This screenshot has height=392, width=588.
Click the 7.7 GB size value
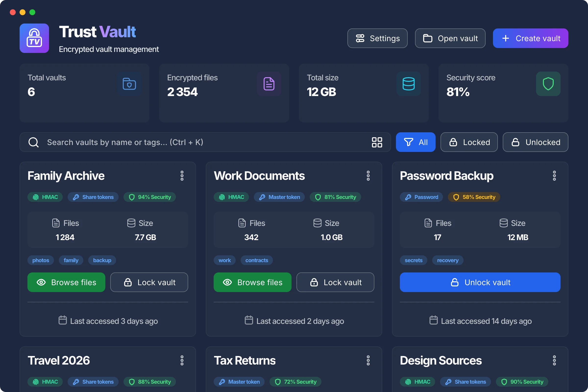point(146,237)
